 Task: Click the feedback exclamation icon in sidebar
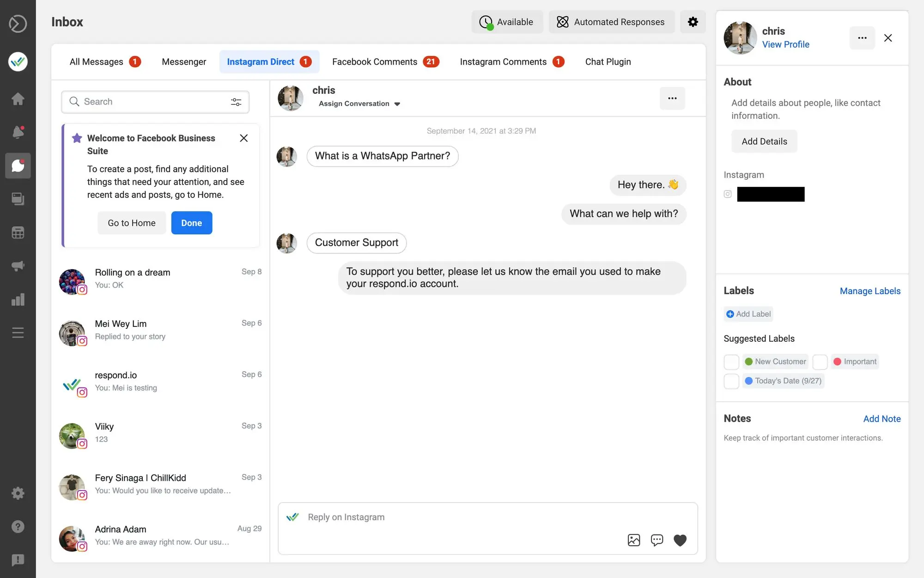[18, 560]
